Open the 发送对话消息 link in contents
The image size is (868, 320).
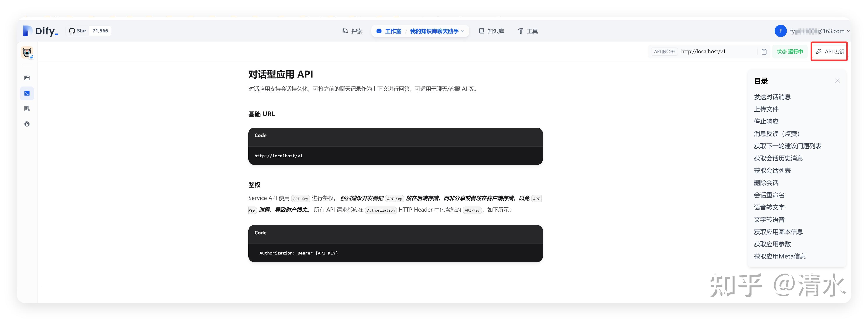click(773, 97)
